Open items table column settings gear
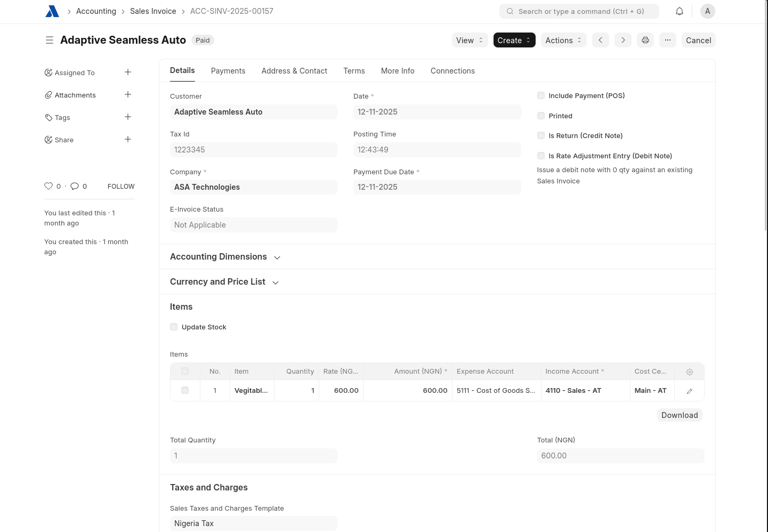This screenshot has height=532, width=768. [689, 372]
